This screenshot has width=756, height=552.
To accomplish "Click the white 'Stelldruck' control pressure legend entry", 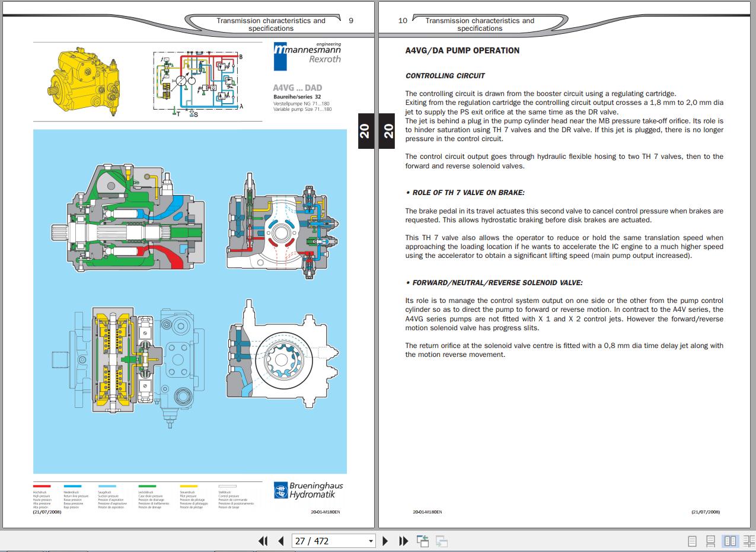I will coord(236,497).
